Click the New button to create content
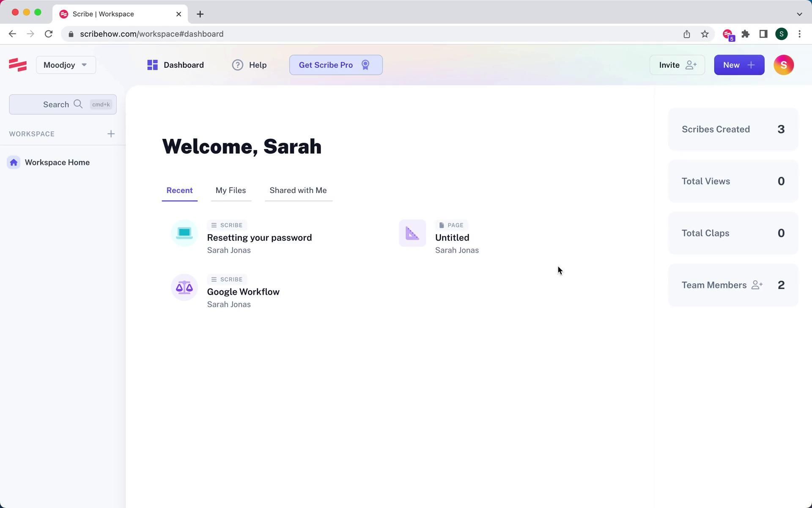This screenshot has width=812, height=508. click(x=739, y=65)
